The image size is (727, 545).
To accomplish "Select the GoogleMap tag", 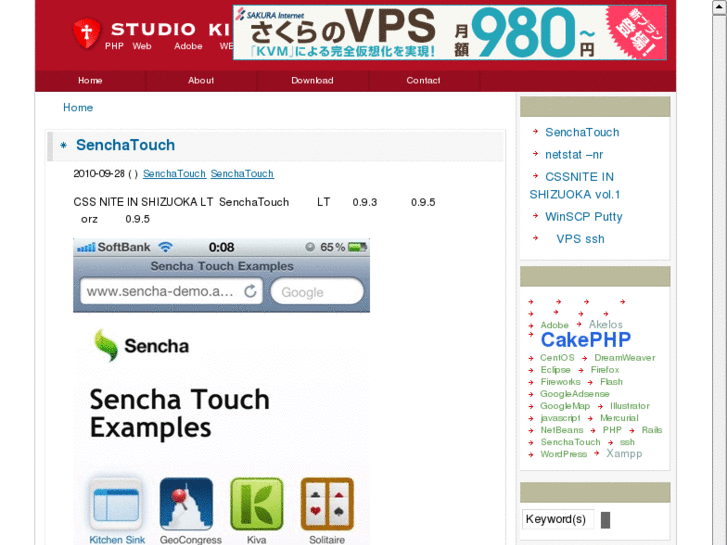I will pos(565,406).
